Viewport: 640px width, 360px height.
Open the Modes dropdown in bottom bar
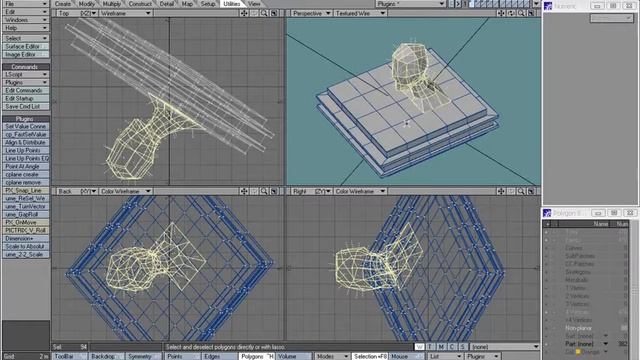332,356
